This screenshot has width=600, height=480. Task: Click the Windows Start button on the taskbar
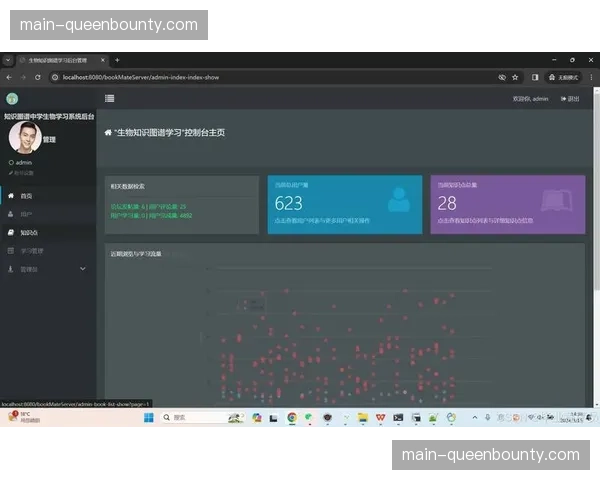tap(149, 417)
